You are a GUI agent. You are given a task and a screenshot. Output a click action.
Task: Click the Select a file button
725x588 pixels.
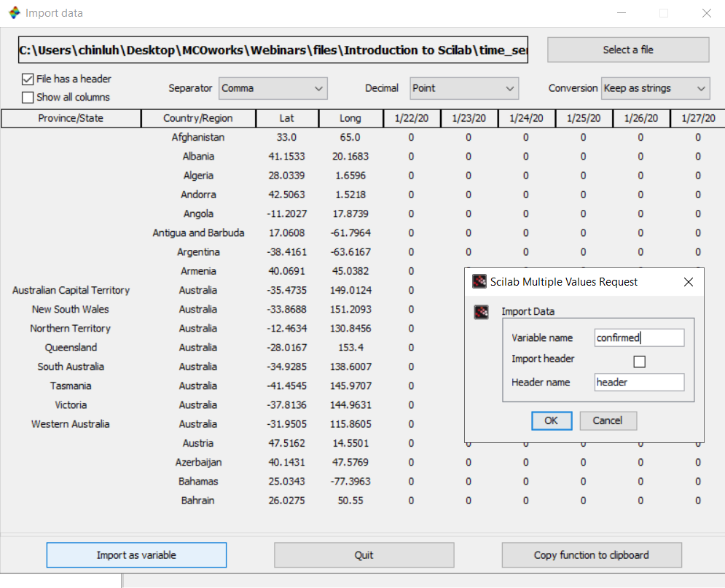point(628,50)
